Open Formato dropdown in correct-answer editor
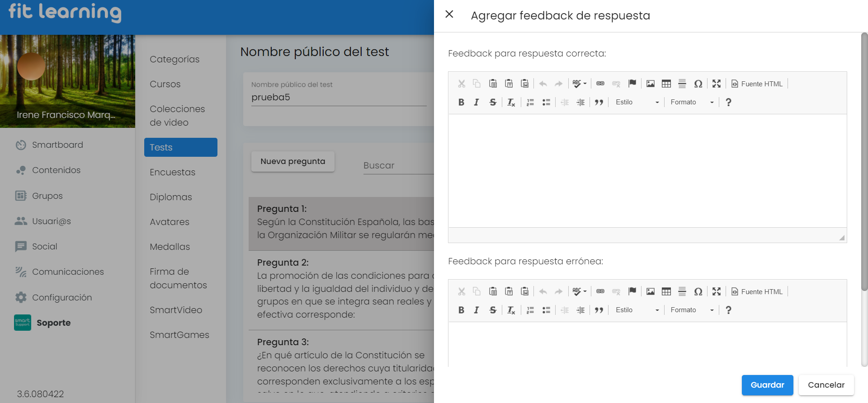Screen dimensions: 868x403 pyautogui.click(x=692, y=102)
